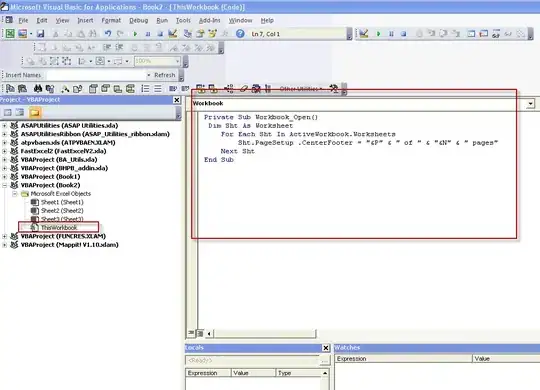
Task: Select VBAProject (BA_Utils.xla) node
Action: coord(59,160)
